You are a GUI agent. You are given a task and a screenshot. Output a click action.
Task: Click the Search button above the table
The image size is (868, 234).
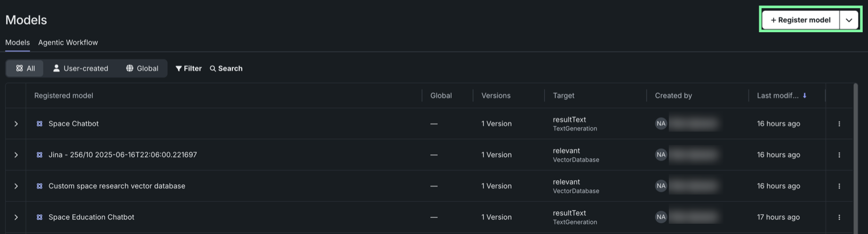coord(226,69)
